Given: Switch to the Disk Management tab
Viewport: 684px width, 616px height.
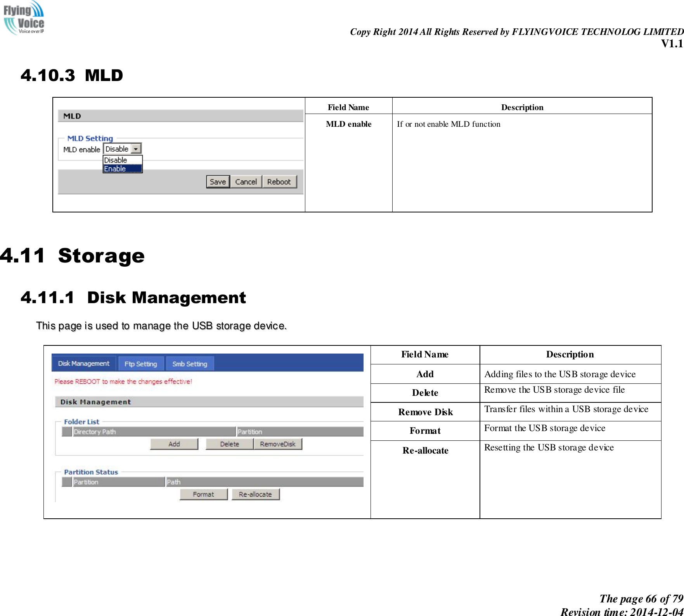Looking at the screenshot, I should pyautogui.click(x=84, y=364).
